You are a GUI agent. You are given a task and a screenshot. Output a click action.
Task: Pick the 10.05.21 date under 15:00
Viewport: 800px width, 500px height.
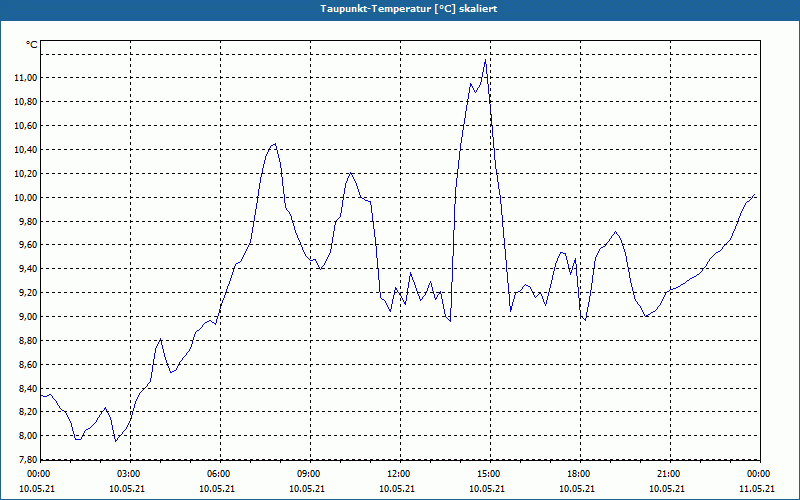click(x=487, y=489)
